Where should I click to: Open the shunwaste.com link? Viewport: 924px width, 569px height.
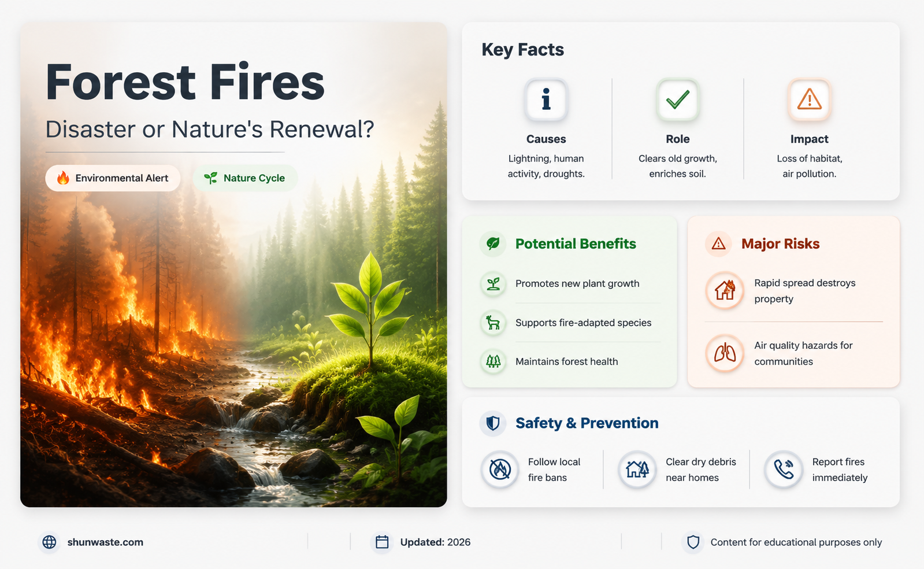pos(105,542)
